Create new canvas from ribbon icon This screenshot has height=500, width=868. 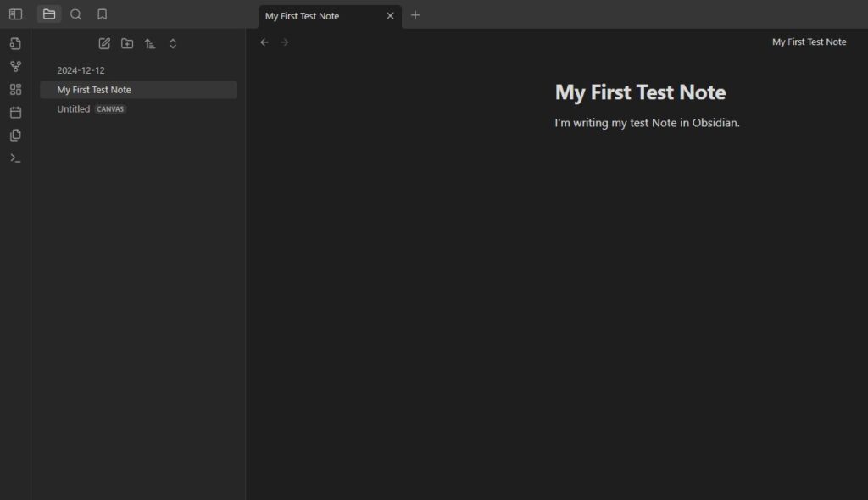[15, 90]
